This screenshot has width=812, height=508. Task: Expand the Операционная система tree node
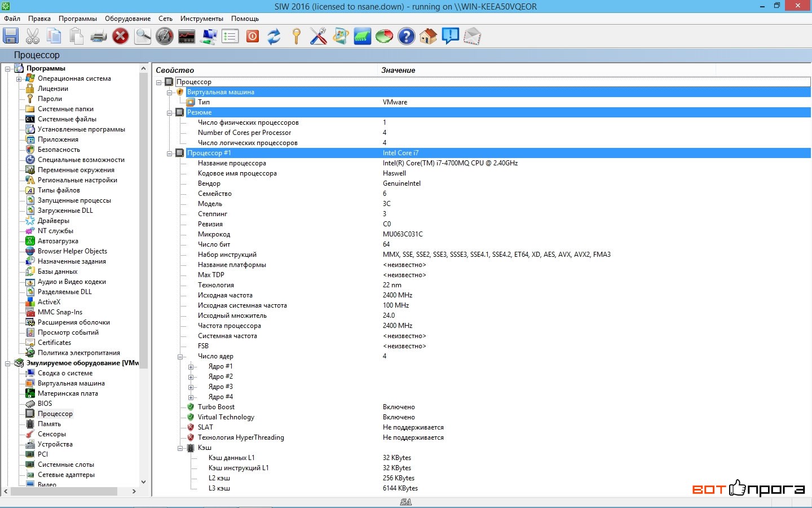[19, 79]
